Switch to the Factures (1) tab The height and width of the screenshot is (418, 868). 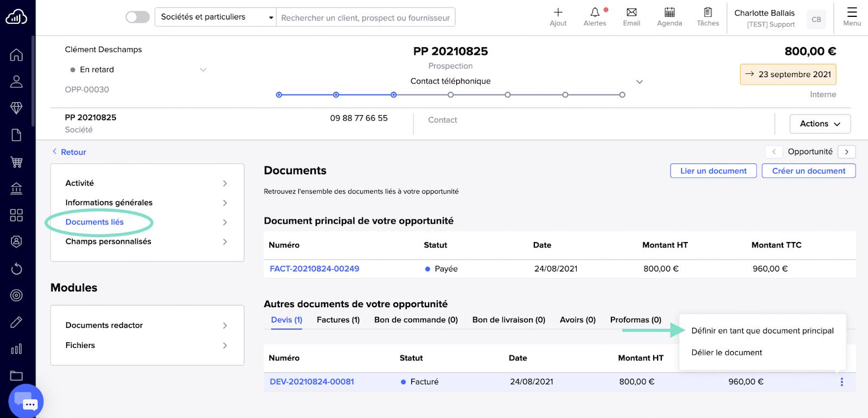point(338,320)
